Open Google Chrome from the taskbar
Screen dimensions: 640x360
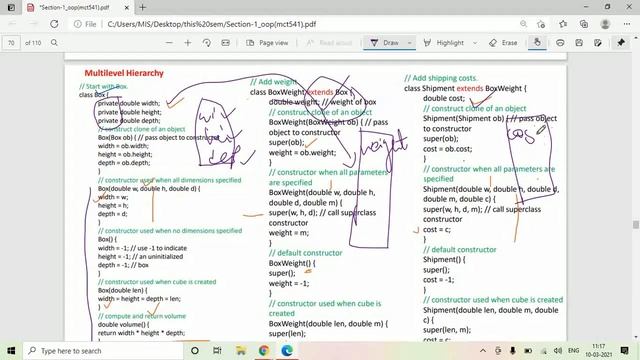[264, 351]
